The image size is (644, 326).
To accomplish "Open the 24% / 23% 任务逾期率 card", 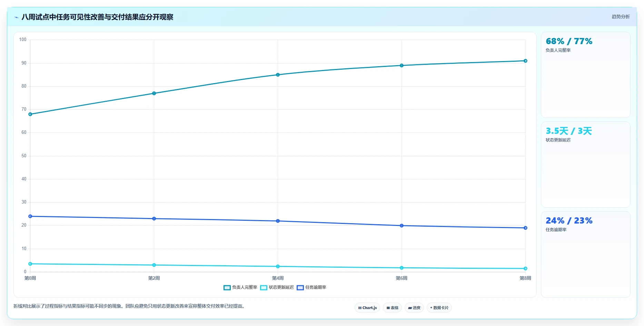I will pos(585,254).
